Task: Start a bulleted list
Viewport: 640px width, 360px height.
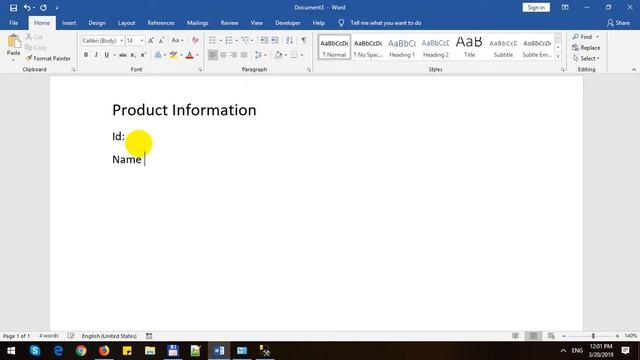Action: point(213,40)
